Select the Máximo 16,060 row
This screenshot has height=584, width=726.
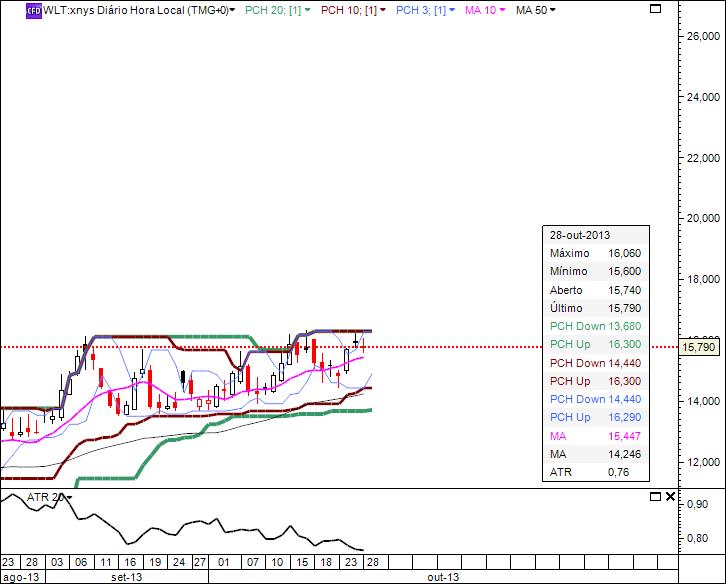click(595, 253)
